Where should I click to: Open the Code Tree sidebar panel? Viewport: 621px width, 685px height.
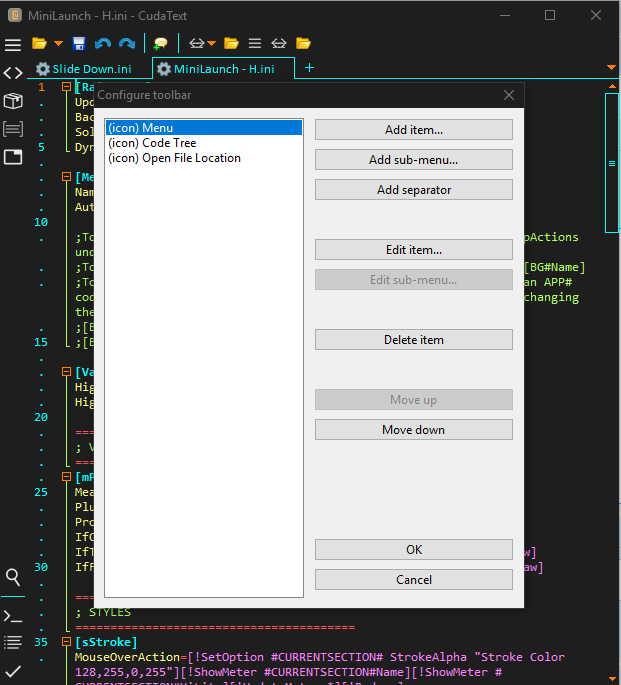click(x=13, y=73)
